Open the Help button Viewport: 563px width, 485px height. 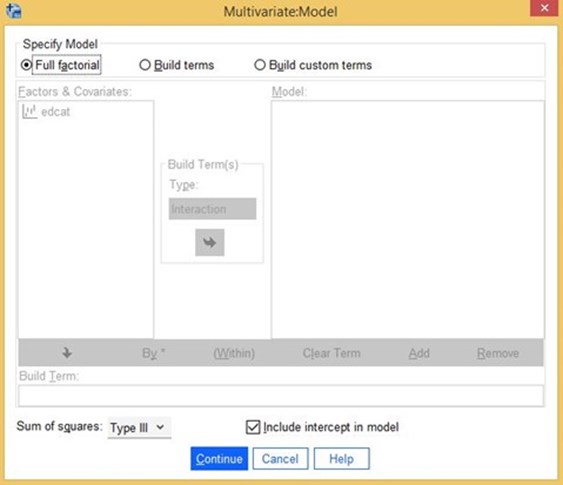click(x=341, y=459)
